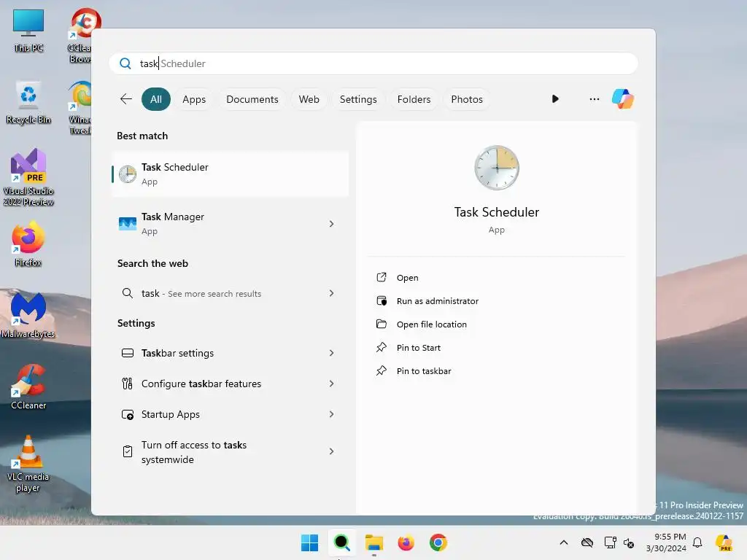Launch Chrome from the taskbar
This screenshot has height=560, width=747.
(438, 542)
